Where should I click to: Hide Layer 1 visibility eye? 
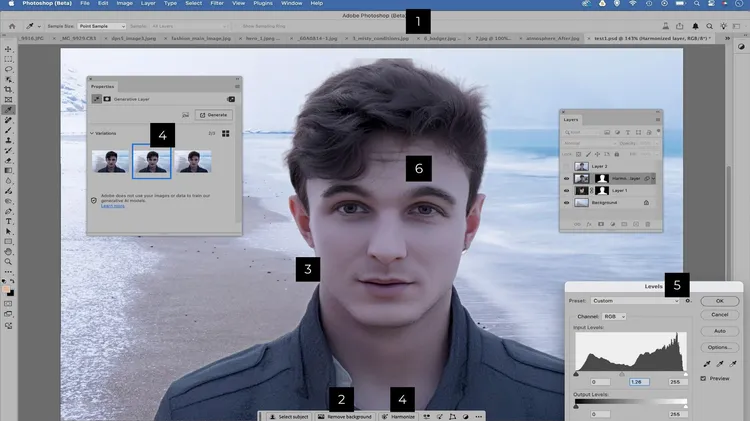tap(566, 190)
